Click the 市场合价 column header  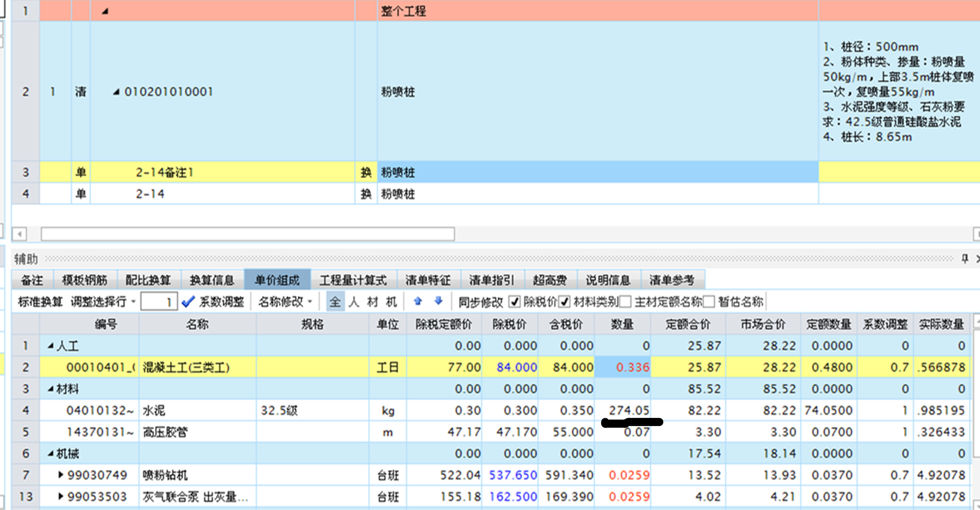763,324
